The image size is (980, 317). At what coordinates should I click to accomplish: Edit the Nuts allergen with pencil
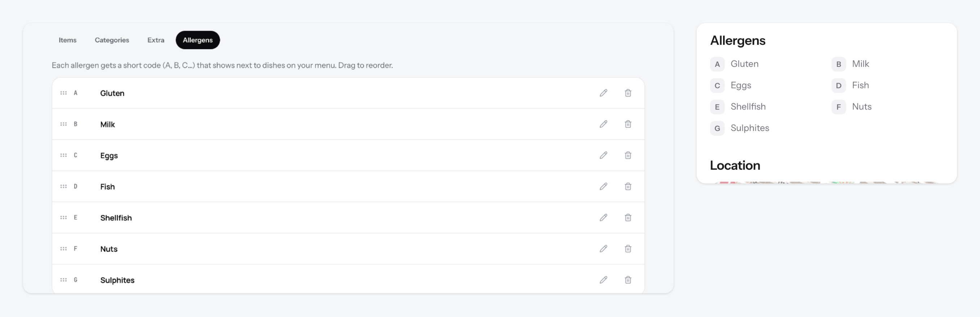(x=603, y=249)
